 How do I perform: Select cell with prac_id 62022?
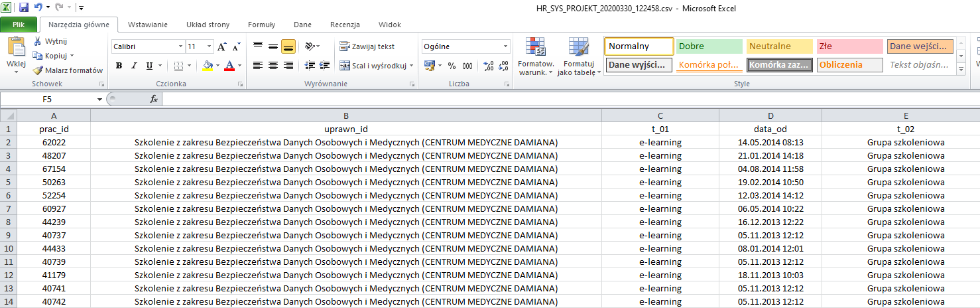54,142
